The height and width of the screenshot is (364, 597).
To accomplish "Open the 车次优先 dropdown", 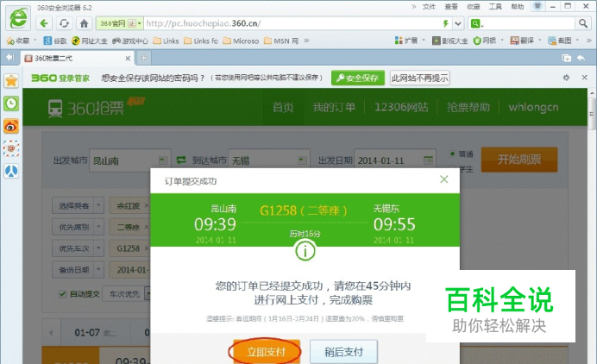I will point(128,294).
